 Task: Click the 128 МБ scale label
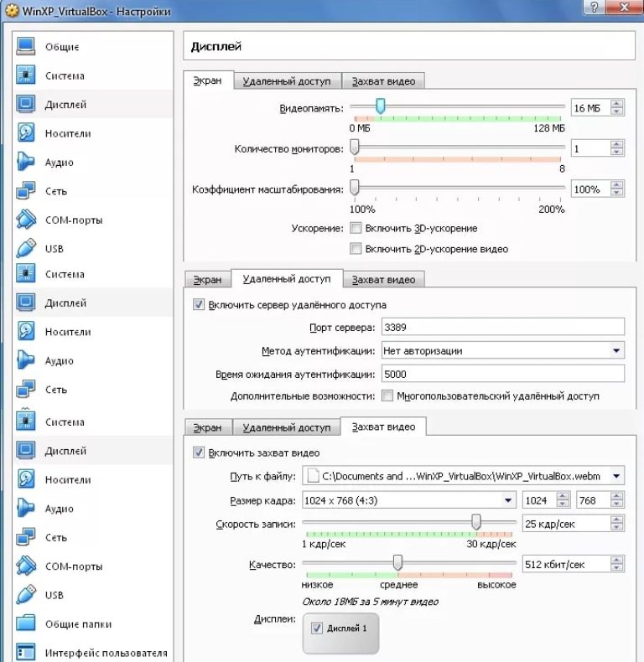click(549, 128)
